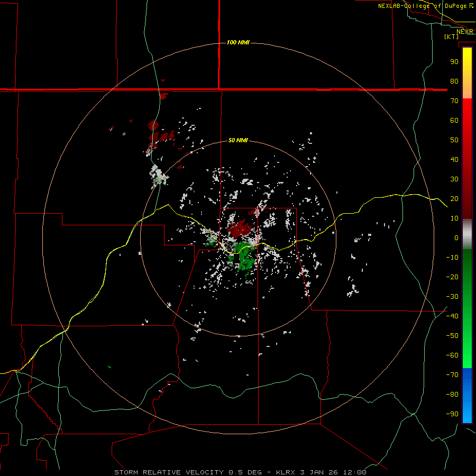Viewport: 476px width, 476px height.
Task: Click the [KT] units label
Action: [452, 36]
